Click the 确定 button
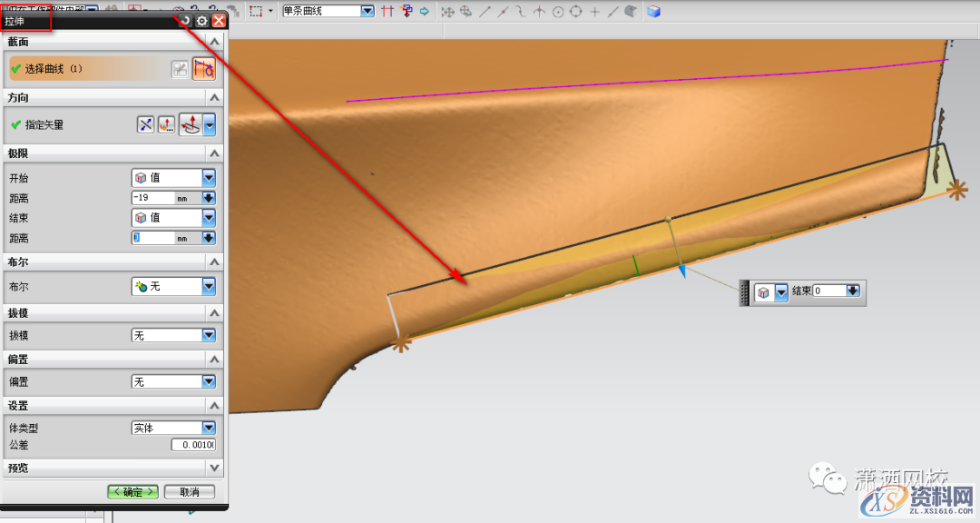This screenshot has height=523, width=980. [x=132, y=491]
